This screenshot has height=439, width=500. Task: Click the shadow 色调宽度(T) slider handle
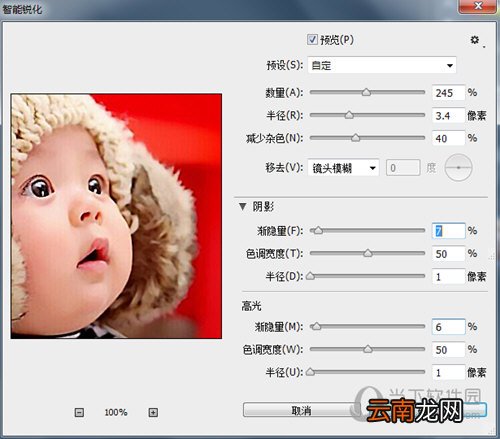click(368, 253)
